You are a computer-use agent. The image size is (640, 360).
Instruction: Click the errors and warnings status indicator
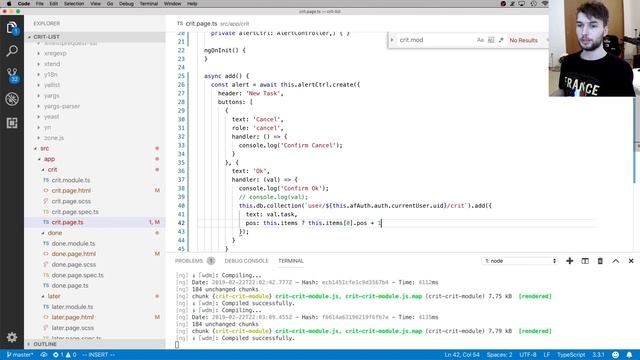point(64,355)
